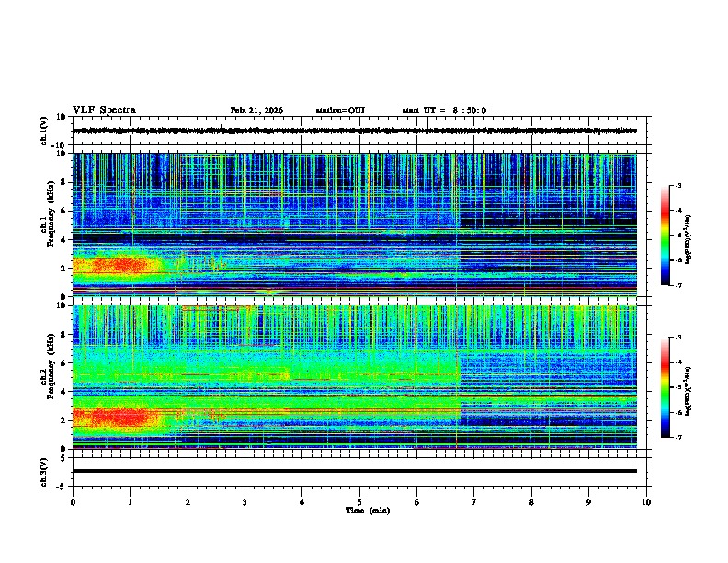Click the "-3" label on ch.1 color bar

(678, 185)
